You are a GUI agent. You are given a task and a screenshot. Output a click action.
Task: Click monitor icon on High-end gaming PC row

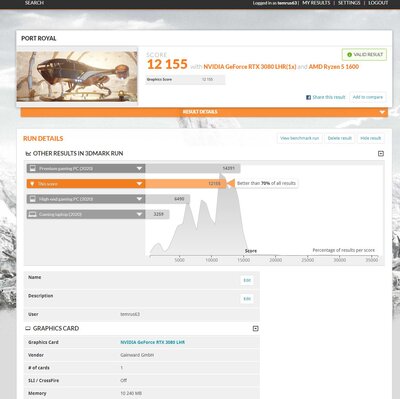32,199
